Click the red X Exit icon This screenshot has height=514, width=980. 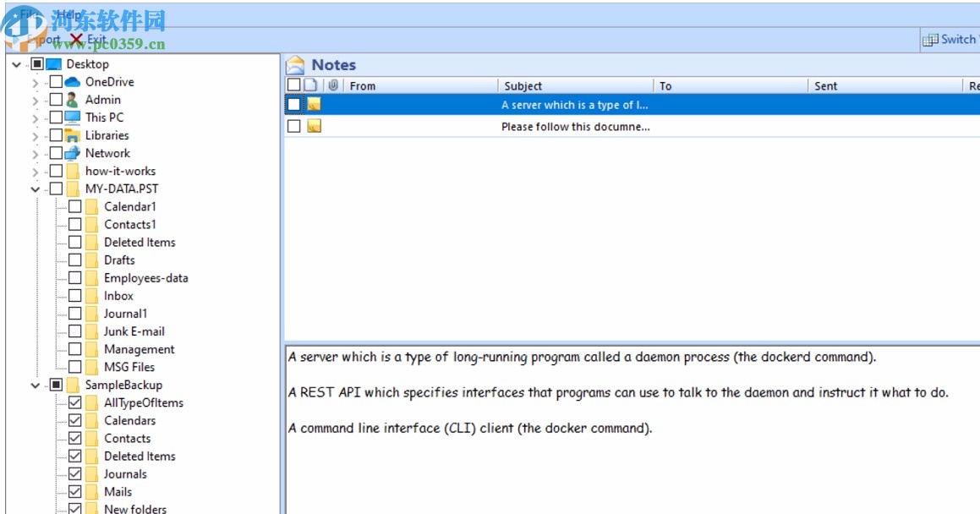76,39
